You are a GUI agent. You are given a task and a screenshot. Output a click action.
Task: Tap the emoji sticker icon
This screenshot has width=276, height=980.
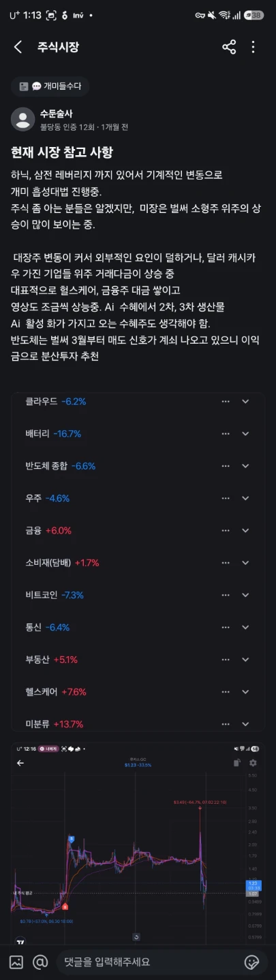pyautogui.click(x=251, y=962)
